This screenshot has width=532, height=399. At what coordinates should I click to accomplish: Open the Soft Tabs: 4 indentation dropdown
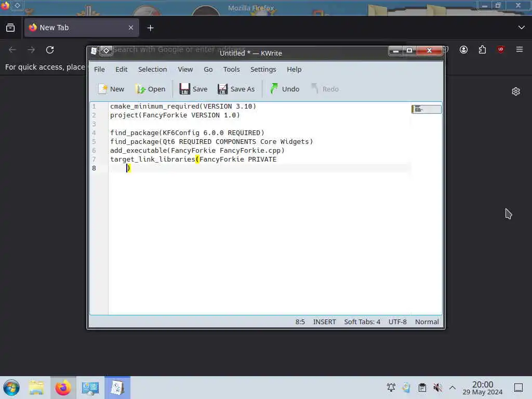[362, 322]
